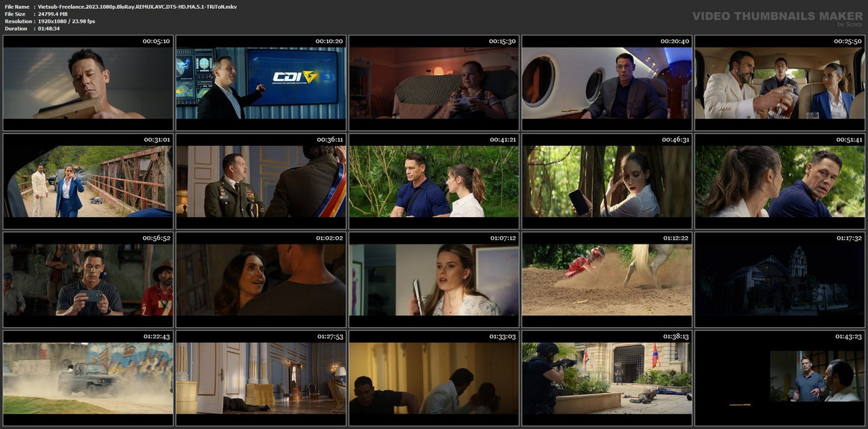Select the palace room thumbnail at 01:27:53
The height and width of the screenshot is (429, 868).
click(x=261, y=378)
